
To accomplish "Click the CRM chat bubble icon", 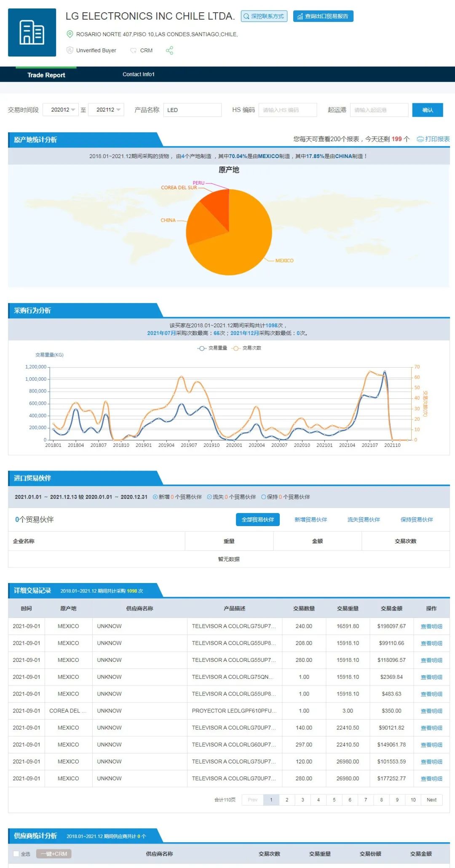I will (x=134, y=51).
